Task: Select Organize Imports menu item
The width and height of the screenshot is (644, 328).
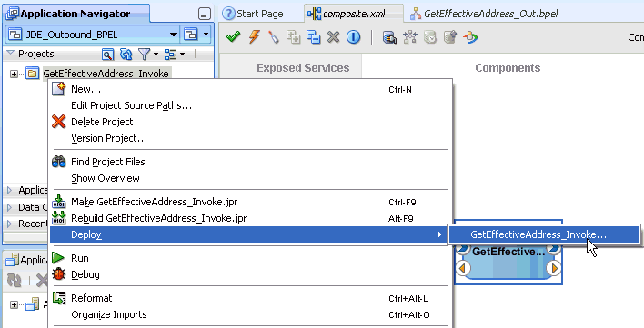Action: [x=250, y=315]
